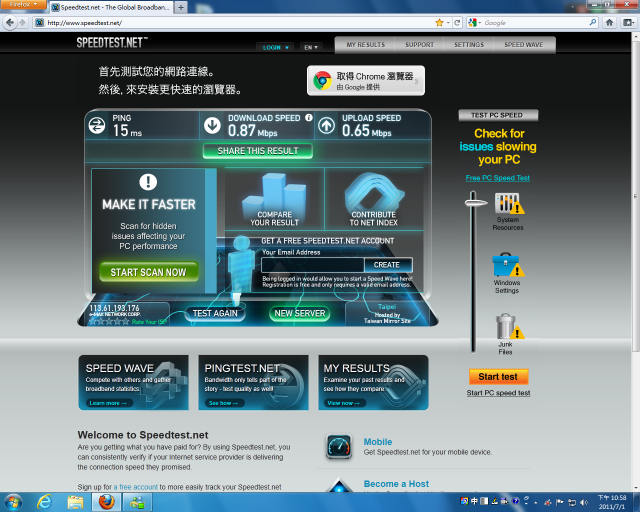Click the Your Email Address input field
The image size is (640, 512).
313,265
